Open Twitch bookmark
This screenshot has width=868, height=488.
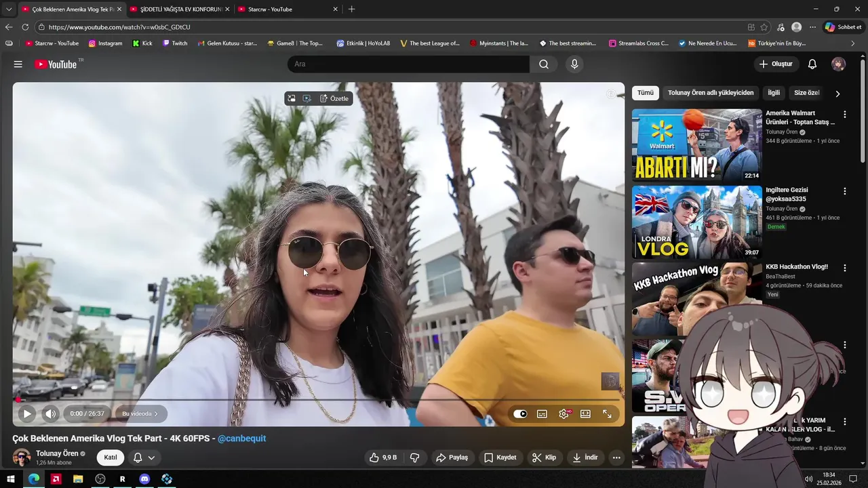coord(175,43)
